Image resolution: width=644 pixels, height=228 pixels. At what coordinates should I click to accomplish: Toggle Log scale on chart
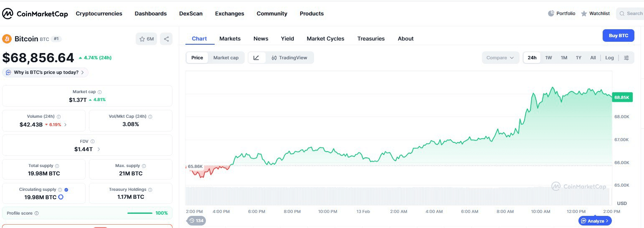tap(609, 58)
